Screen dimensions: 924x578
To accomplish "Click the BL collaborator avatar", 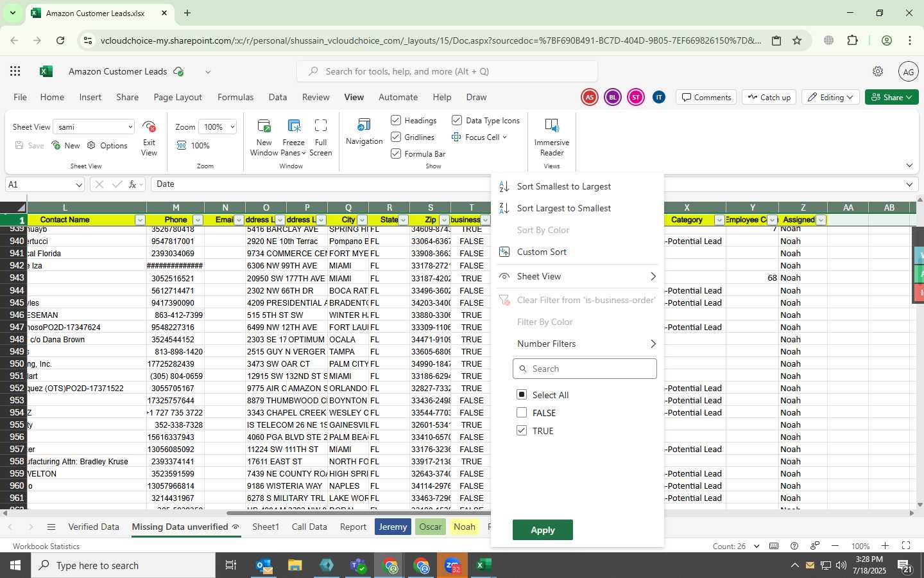I will [612, 98].
